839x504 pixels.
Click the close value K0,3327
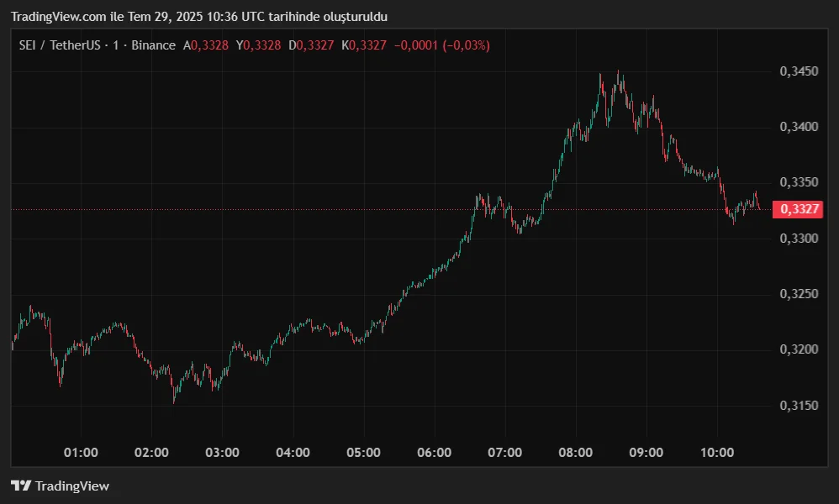click(364, 45)
